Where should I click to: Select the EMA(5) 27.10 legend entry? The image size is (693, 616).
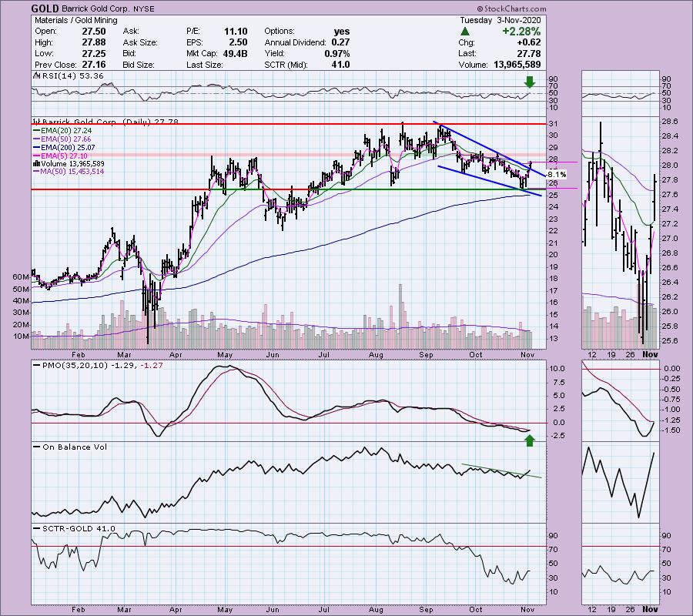click(61, 156)
